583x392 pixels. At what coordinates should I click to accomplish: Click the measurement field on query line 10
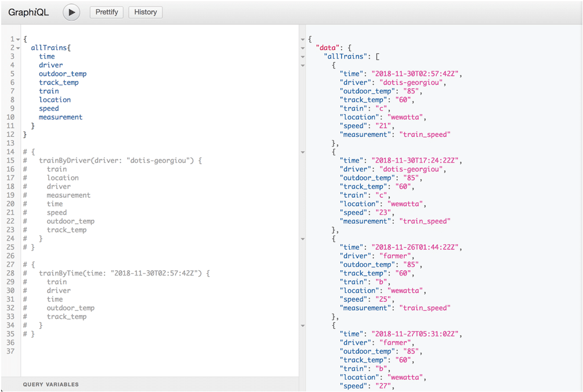(x=61, y=117)
